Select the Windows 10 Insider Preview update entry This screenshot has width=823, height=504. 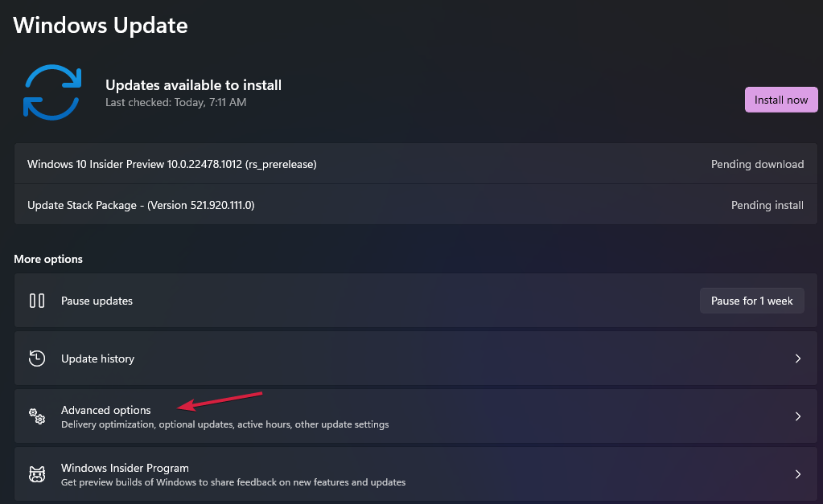click(x=171, y=164)
